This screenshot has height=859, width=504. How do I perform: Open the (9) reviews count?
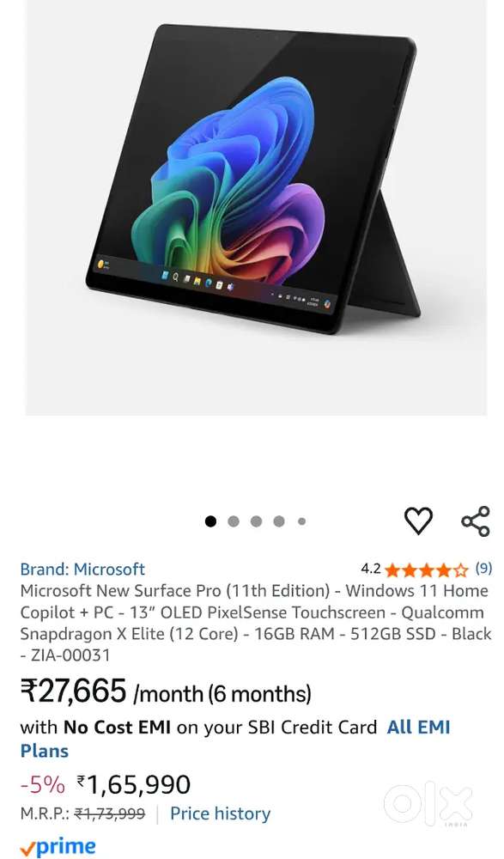tap(483, 570)
